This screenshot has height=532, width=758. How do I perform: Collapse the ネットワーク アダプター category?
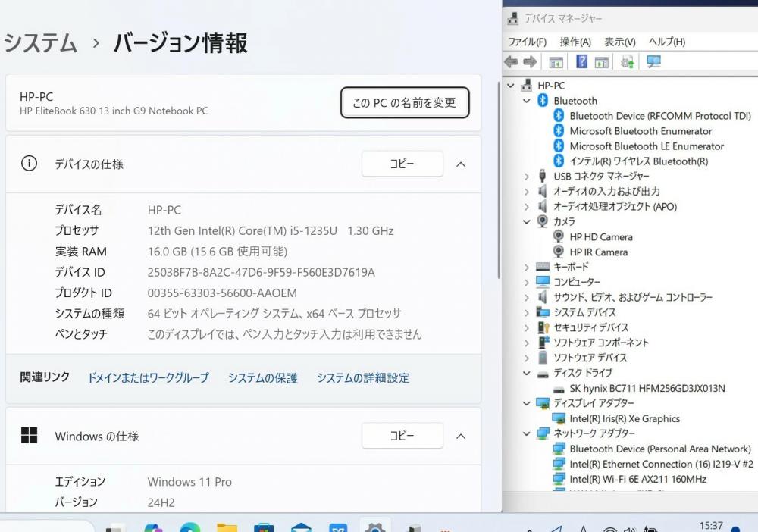click(x=527, y=433)
